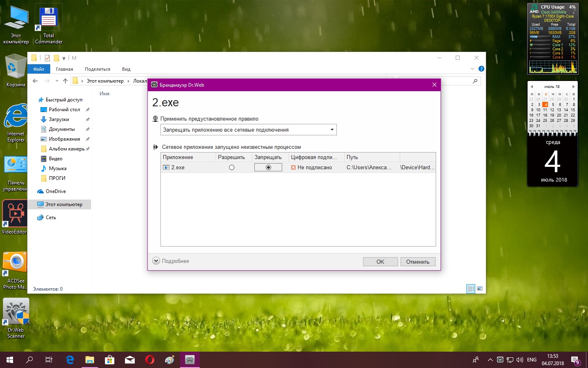Select the Разрешить radio button for 2.exe

232,168
